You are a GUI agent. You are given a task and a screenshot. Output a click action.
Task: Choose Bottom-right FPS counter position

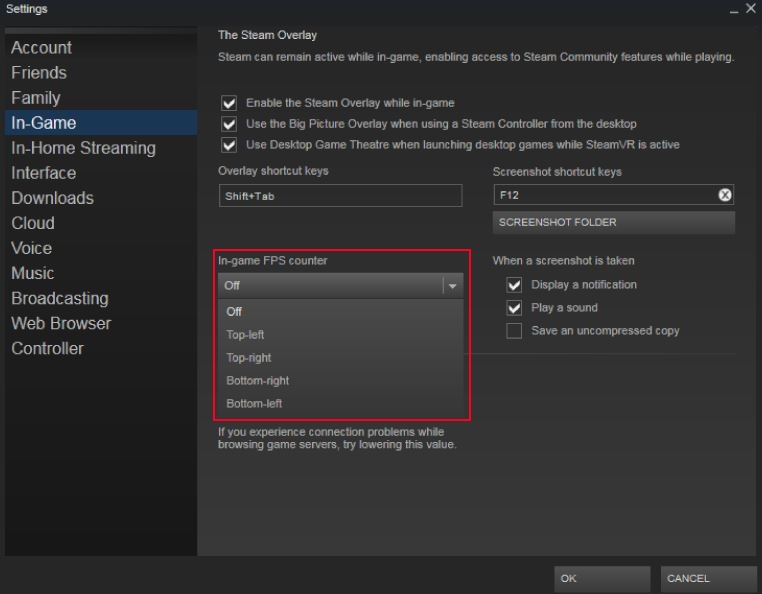[341, 380]
